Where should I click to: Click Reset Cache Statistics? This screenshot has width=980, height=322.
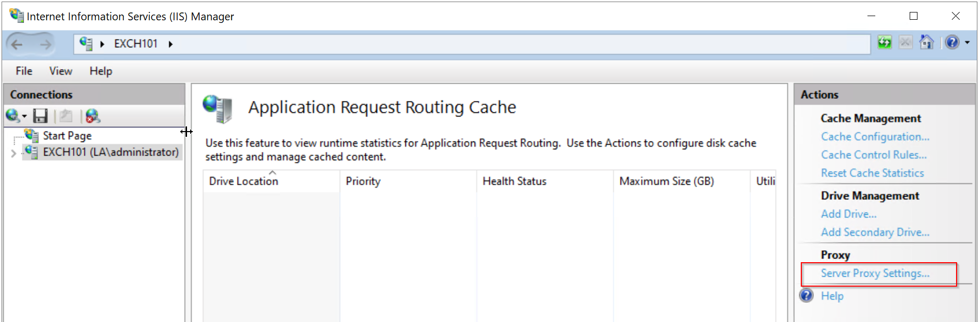pyautogui.click(x=872, y=173)
